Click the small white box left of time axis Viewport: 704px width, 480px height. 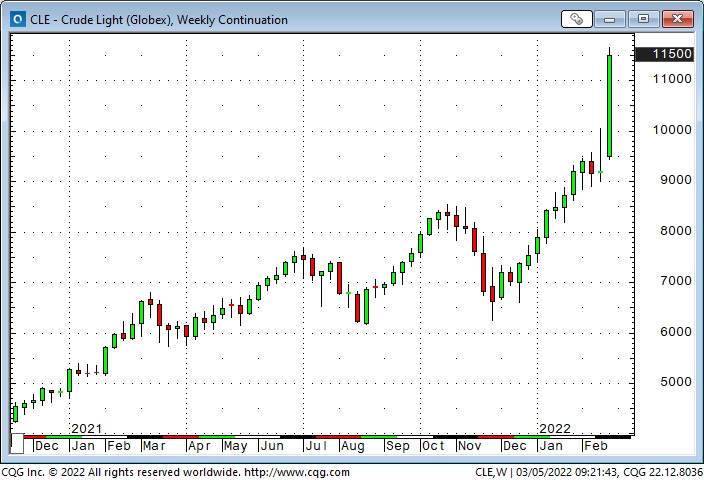17,443
